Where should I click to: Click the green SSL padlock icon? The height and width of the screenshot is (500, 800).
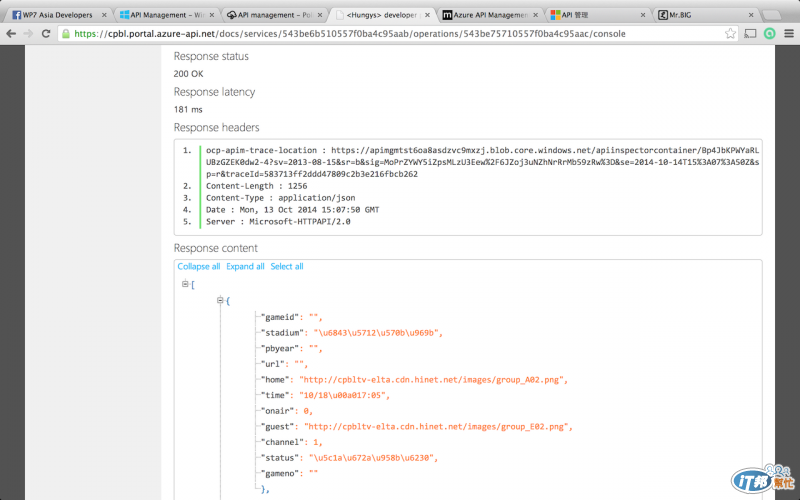point(65,34)
